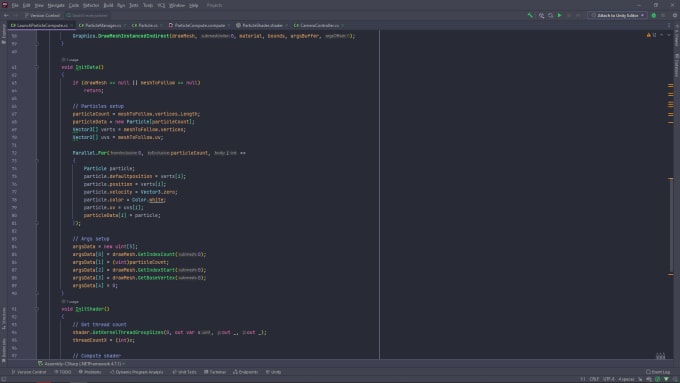This screenshot has height=383, width=680.
Task: Click the InitShader method name
Action: tap(89, 309)
